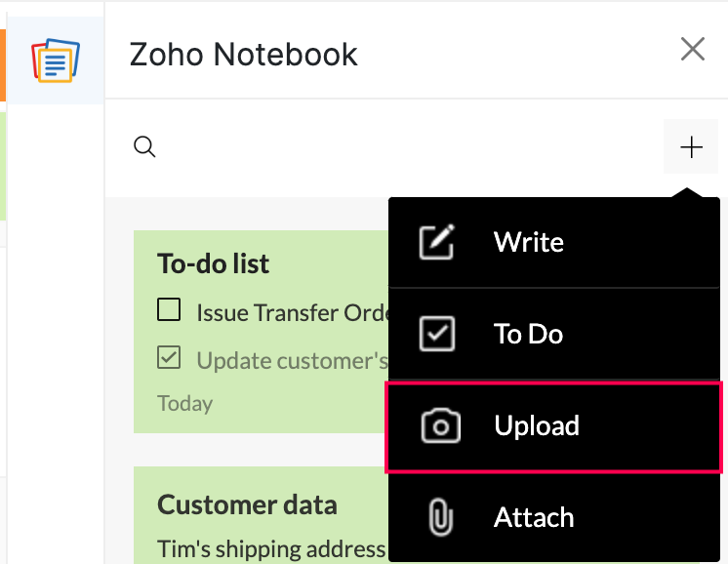Click the Today date label
This screenshot has width=728, height=564.
[184, 402]
